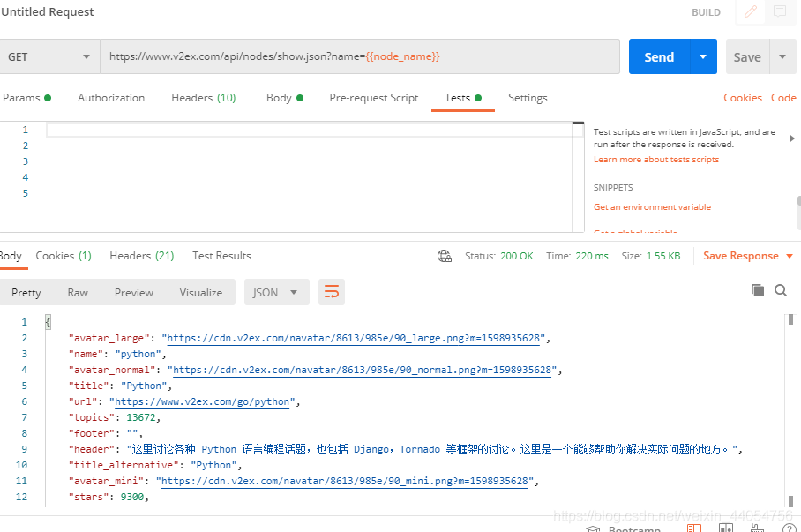Image resolution: width=801 pixels, height=532 pixels.
Task: Open the https://www.v2ex.com/go/python link
Action: tap(202, 401)
